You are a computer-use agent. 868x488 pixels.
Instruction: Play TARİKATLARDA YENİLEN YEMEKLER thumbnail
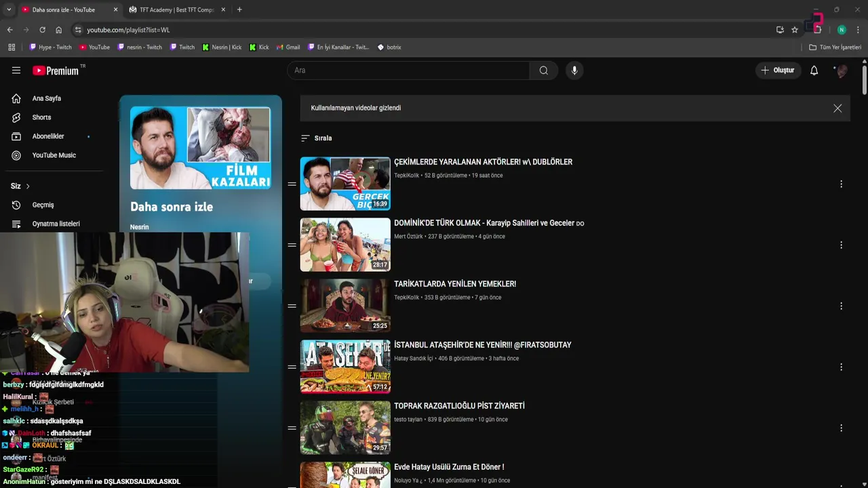(345, 306)
